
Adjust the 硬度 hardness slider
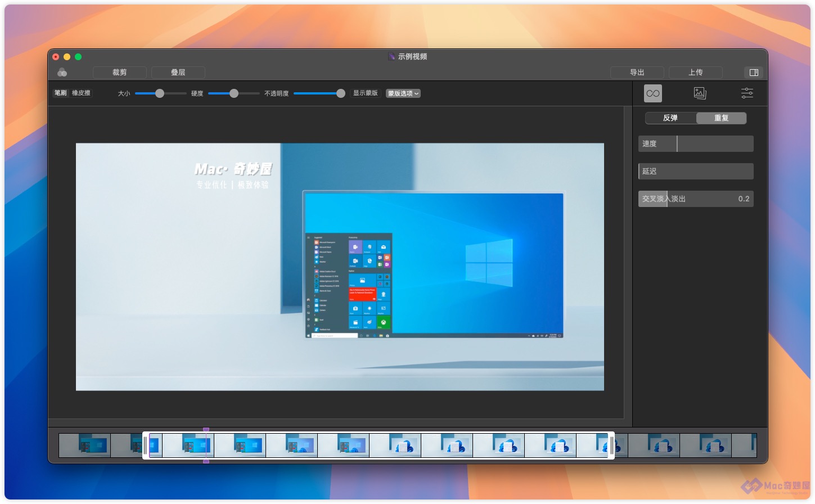tap(234, 93)
